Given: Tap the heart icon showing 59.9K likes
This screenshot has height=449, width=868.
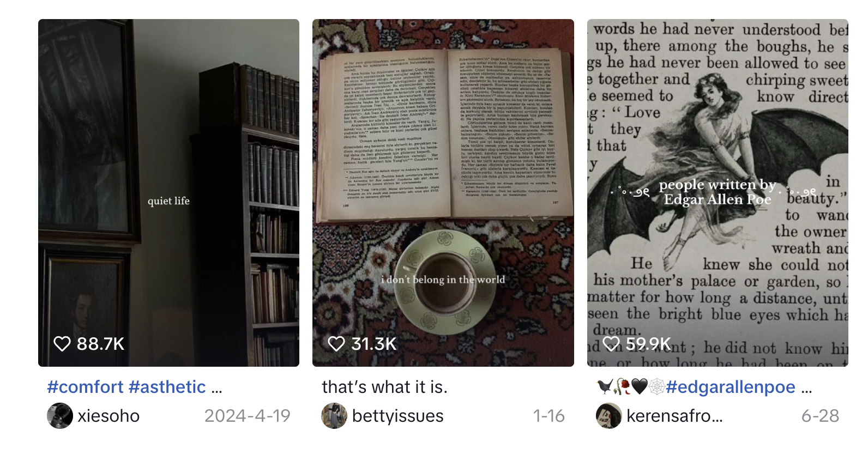Looking at the screenshot, I should pyautogui.click(x=611, y=344).
